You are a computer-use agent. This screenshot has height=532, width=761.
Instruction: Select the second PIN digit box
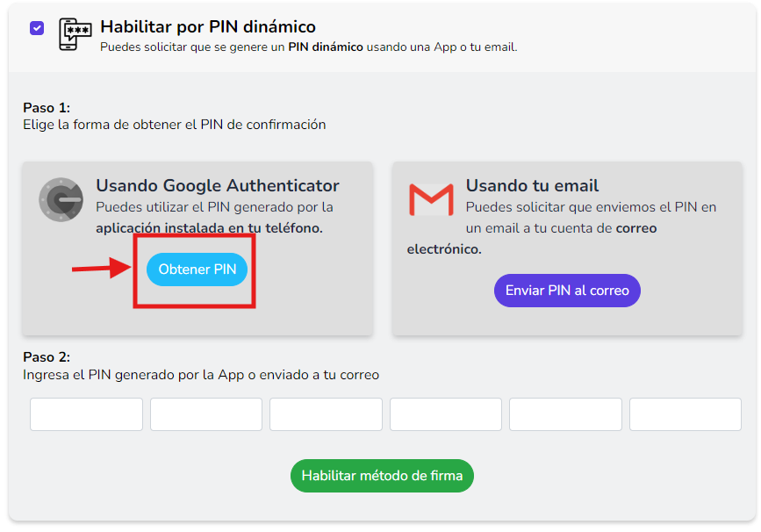coord(206,414)
